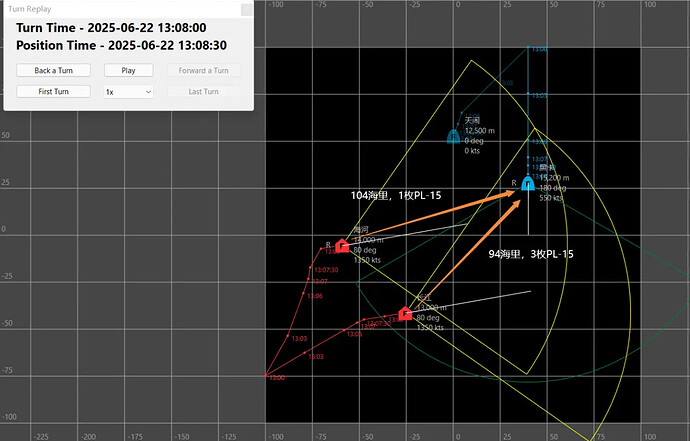Image resolution: width=690 pixels, height=441 pixels.
Task: Click the 12,500 m altitude label
Action: pos(480,131)
